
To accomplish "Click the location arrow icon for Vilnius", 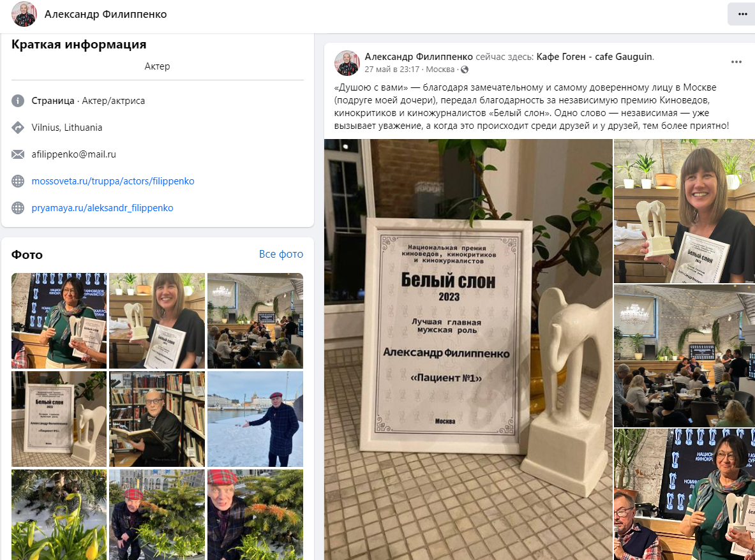I will click(x=18, y=128).
